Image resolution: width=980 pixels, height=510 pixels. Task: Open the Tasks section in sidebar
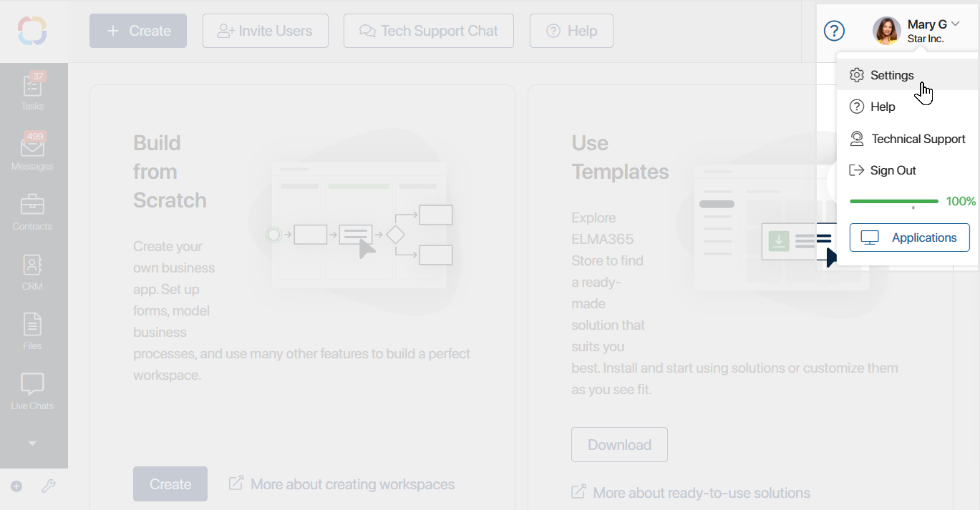pos(32,92)
